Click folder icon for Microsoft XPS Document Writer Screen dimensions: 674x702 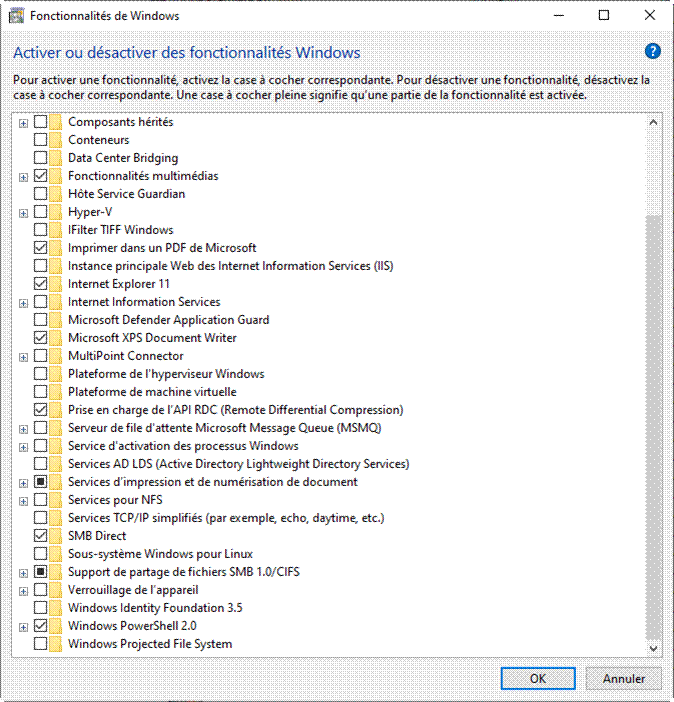click(x=56, y=338)
